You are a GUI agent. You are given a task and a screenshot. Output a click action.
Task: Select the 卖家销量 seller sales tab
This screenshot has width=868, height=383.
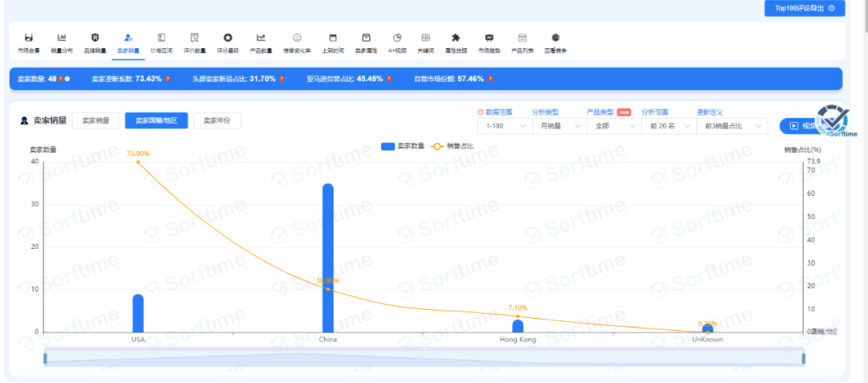coord(129,43)
